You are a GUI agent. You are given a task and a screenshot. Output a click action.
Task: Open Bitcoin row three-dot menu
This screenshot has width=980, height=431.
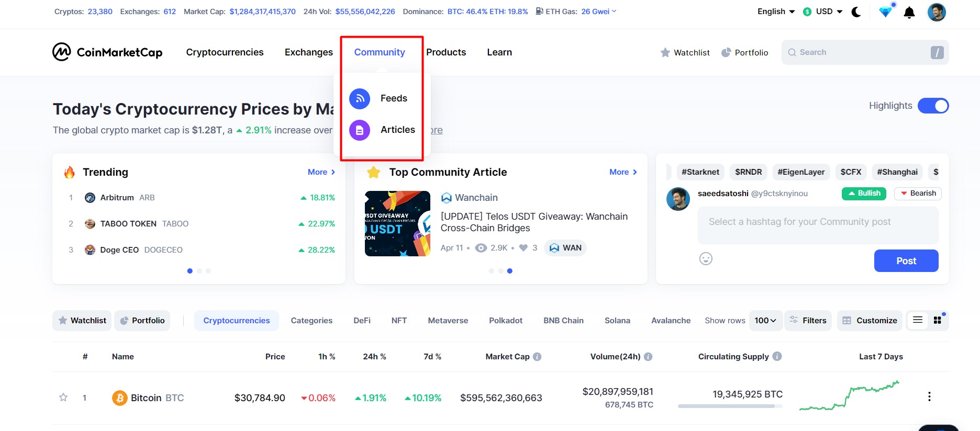pyautogui.click(x=929, y=396)
